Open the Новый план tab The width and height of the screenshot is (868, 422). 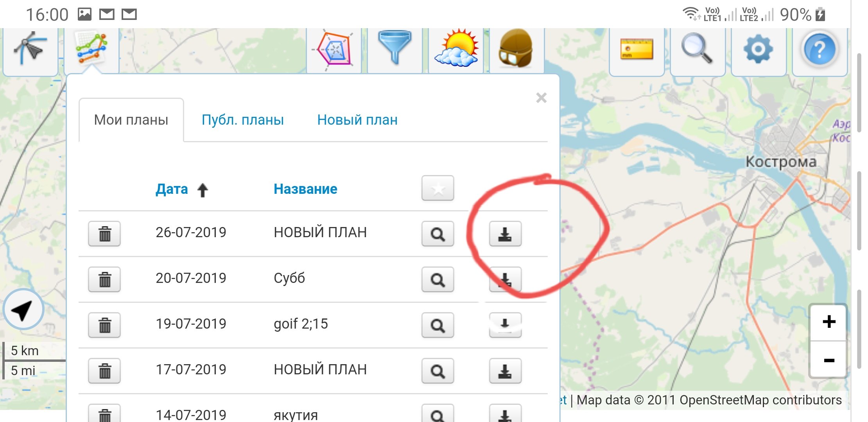pyautogui.click(x=357, y=120)
